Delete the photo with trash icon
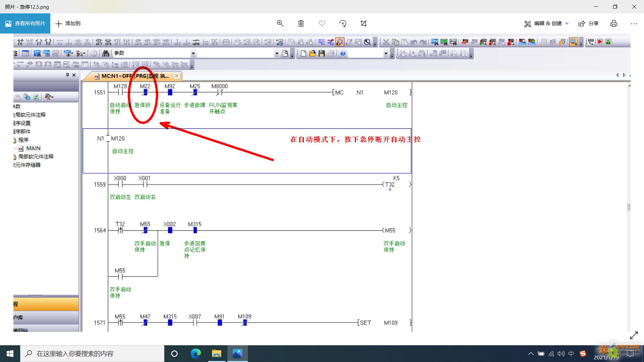644x362 pixels. click(301, 23)
